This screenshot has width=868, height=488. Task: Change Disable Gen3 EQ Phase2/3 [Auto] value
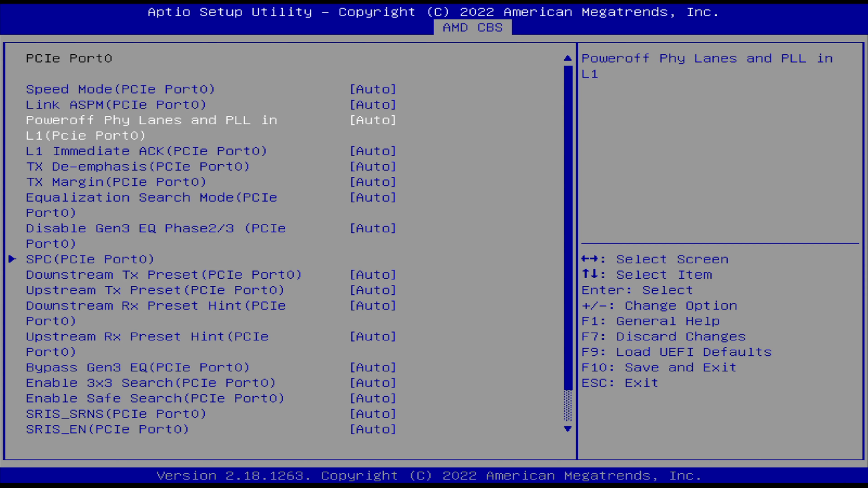pyautogui.click(x=373, y=228)
